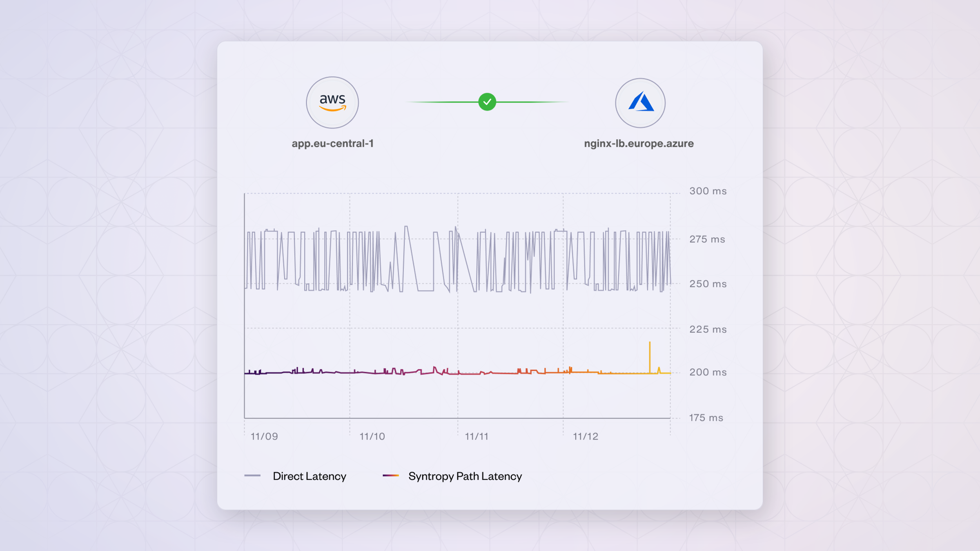The height and width of the screenshot is (551, 980).
Task: Click the 11/11 date axis label
Action: click(x=477, y=436)
